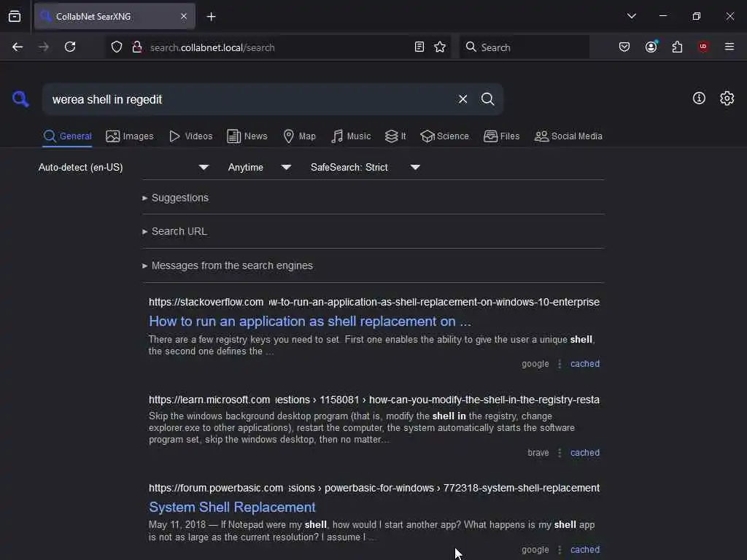Image resolution: width=747 pixels, height=560 pixels.
Task: Switch to News category
Action: tap(247, 136)
